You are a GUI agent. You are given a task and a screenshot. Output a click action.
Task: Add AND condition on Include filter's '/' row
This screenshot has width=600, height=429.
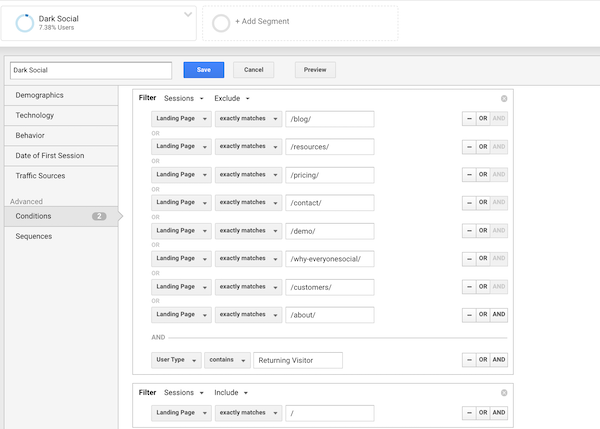tap(499, 413)
